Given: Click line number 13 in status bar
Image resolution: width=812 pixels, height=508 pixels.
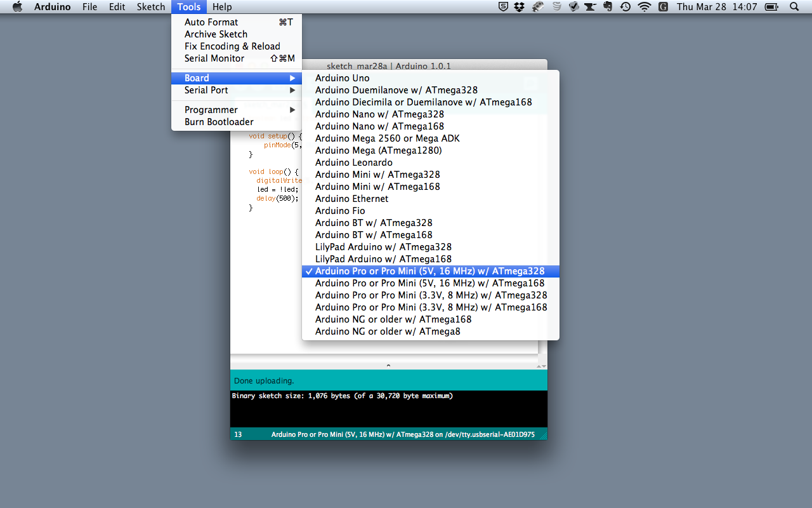Looking at the screenshot, I should point(238,435).
